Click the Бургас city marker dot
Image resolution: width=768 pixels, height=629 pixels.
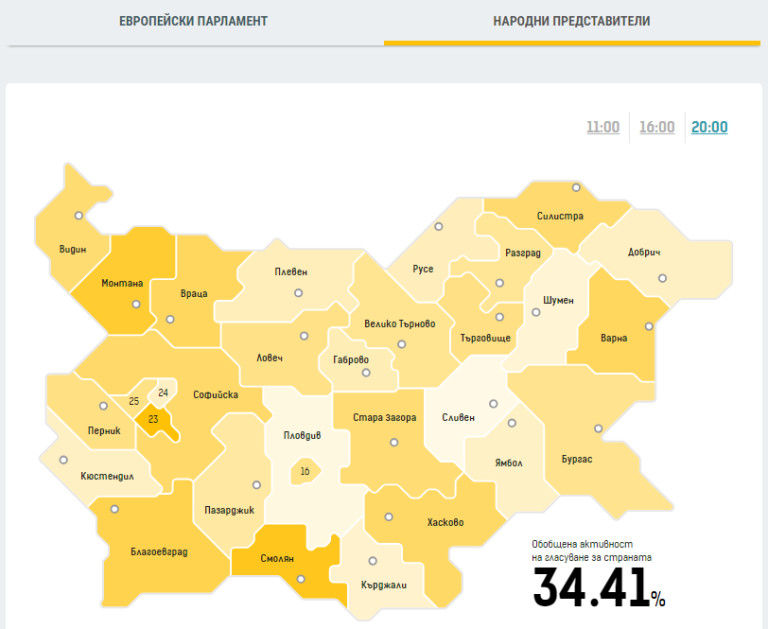pyautogui.click(x=599, y=429)
